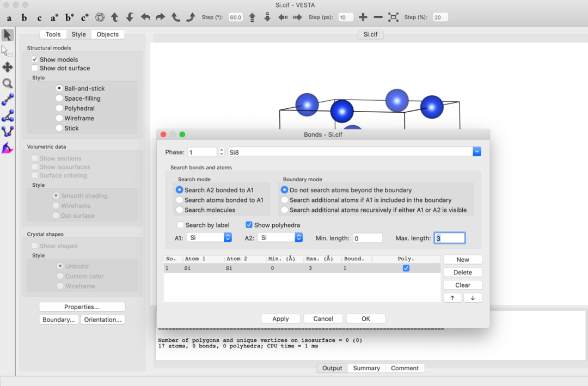Open the Output tab

tap(332, 368)
